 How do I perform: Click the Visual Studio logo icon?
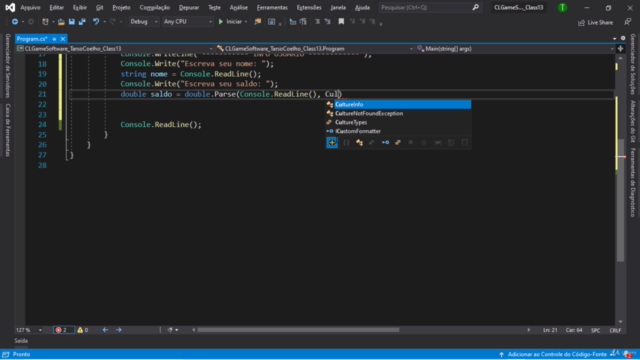coord(10,7)
